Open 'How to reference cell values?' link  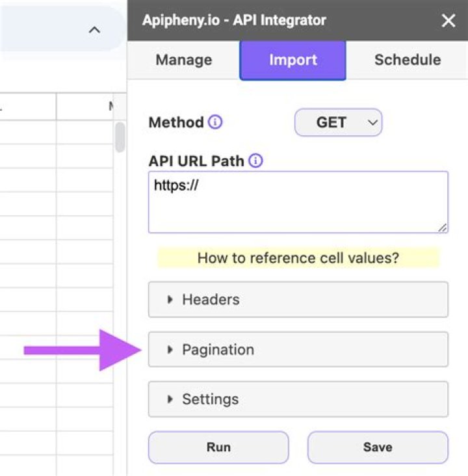(298, 258)
